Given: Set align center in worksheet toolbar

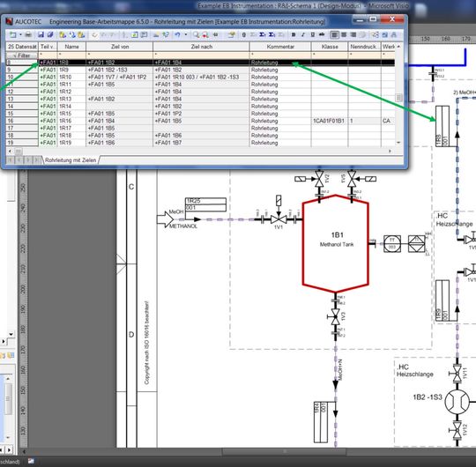Looking at the screenshot, I should coord(344,35).
